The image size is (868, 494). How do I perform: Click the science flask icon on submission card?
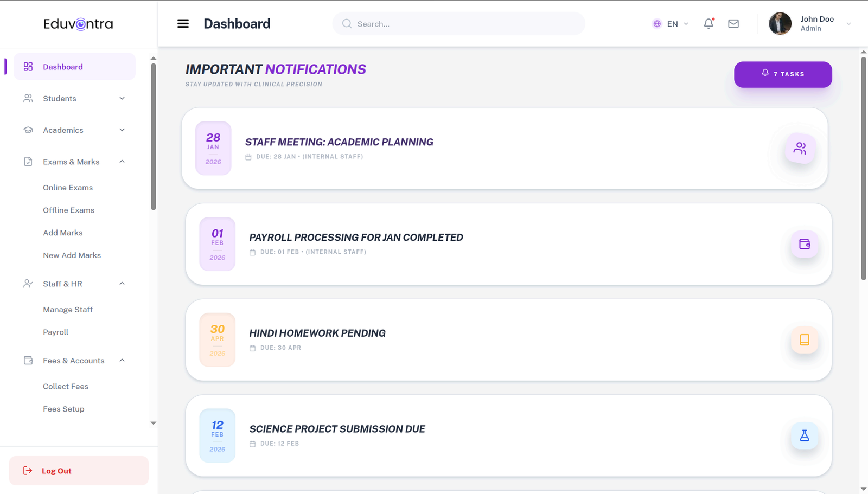(804, 435)
